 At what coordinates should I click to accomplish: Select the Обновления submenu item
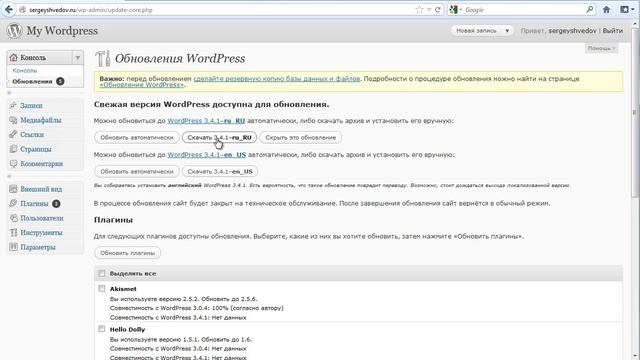coord(32,81)
